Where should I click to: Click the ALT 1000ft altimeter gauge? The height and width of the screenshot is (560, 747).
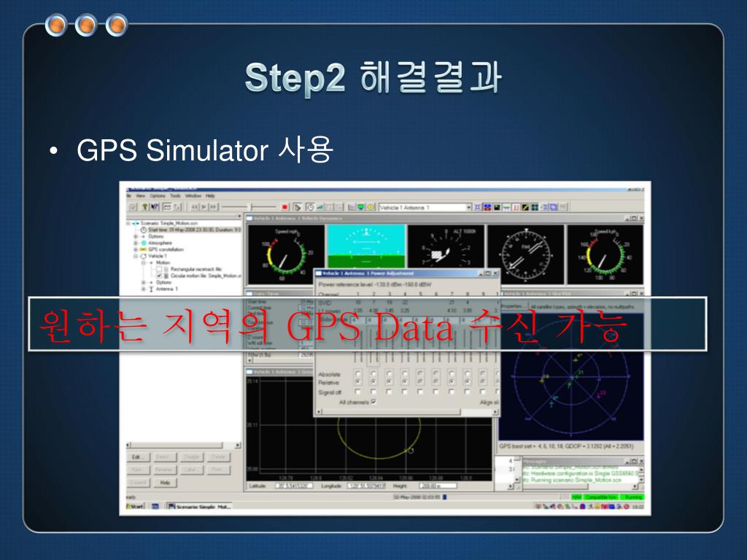(446, 246)
